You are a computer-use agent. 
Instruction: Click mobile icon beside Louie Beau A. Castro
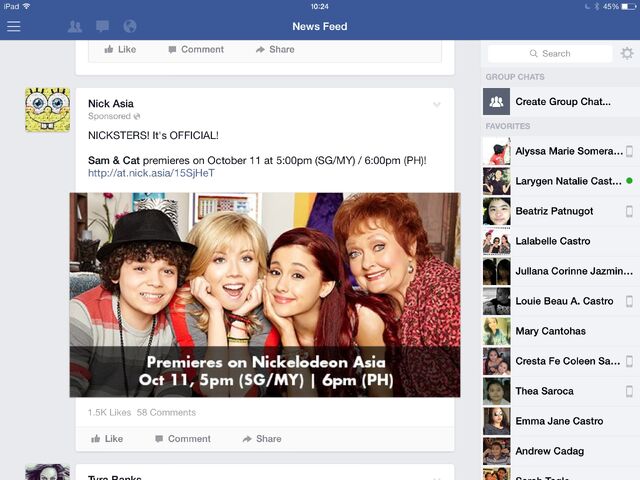629,301
